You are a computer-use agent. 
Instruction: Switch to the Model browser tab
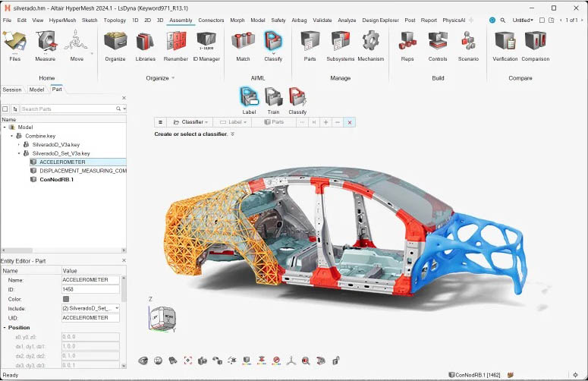coord(36,90)
